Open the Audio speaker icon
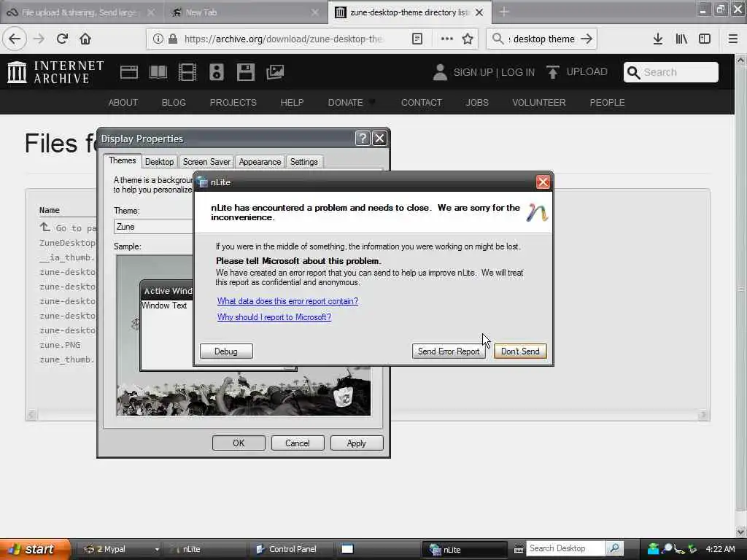This screenshot has height=560, width=747. 216,72
